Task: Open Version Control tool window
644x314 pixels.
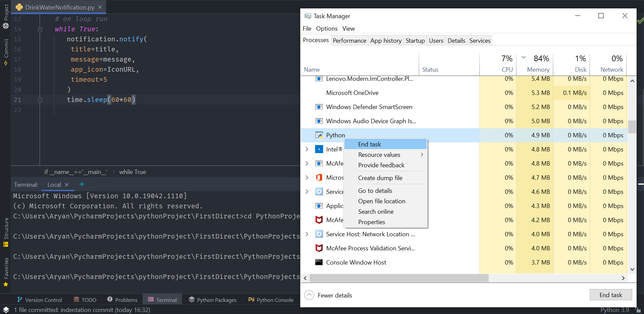Action: click(40, 300)
